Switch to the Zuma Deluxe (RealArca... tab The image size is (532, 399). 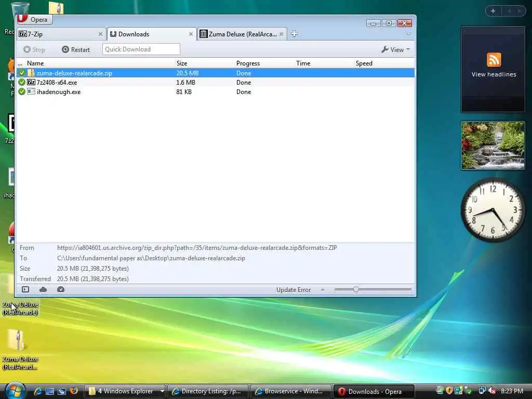[242, 34]
